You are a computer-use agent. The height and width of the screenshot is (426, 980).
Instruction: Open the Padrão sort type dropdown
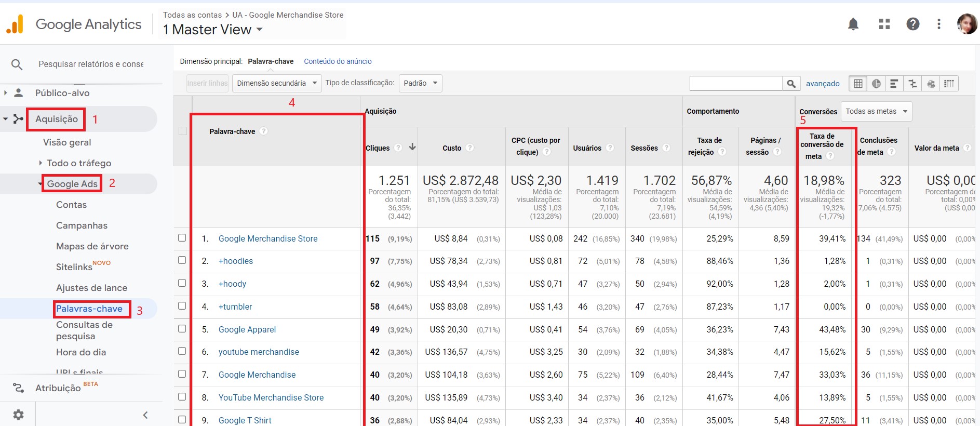click(x=420, y=83)
